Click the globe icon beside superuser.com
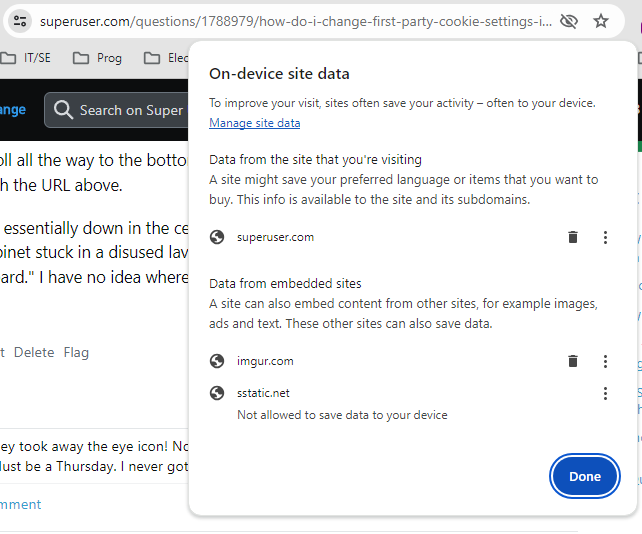The height and width of the screenshot is (534, 642). tap(217, 237)
